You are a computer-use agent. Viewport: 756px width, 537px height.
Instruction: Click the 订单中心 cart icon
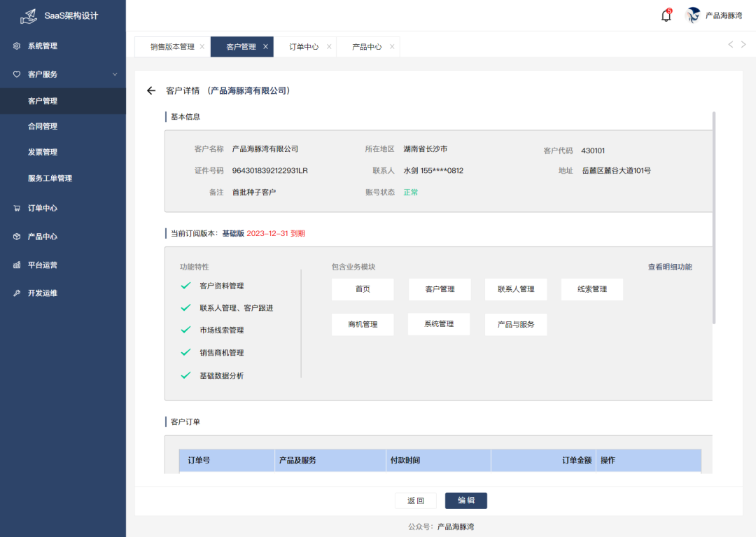(17, 208)
